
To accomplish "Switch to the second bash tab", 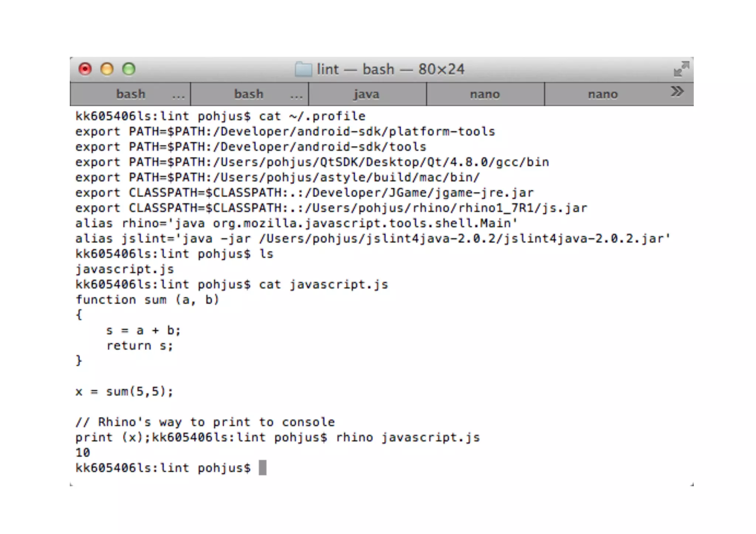I will pos(249,94).
